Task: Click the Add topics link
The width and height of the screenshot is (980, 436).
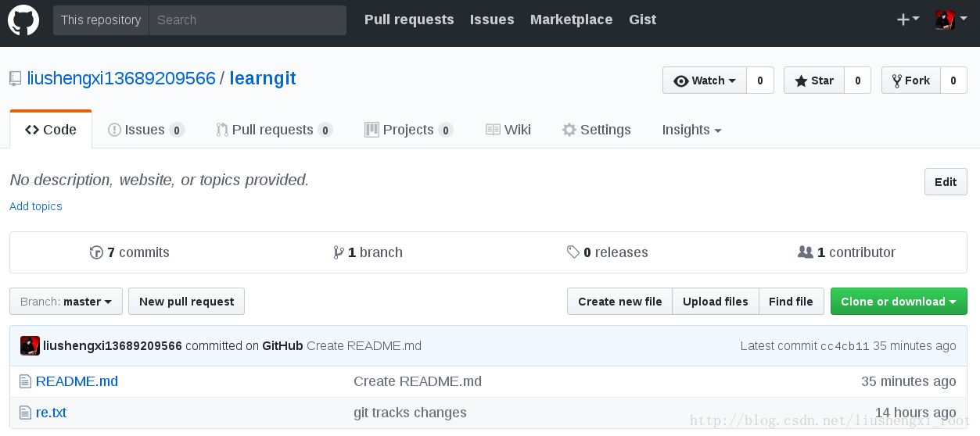Action: pos(36,206)
